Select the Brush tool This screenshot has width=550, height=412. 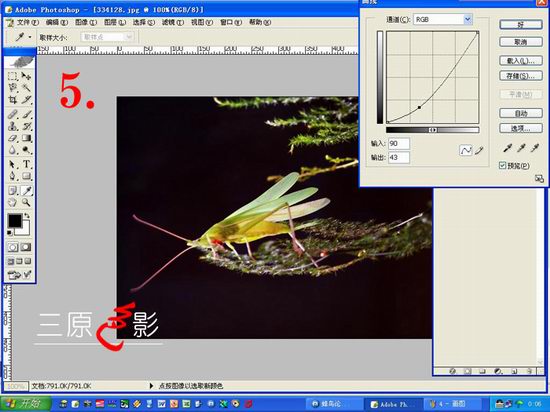(26, 114)
